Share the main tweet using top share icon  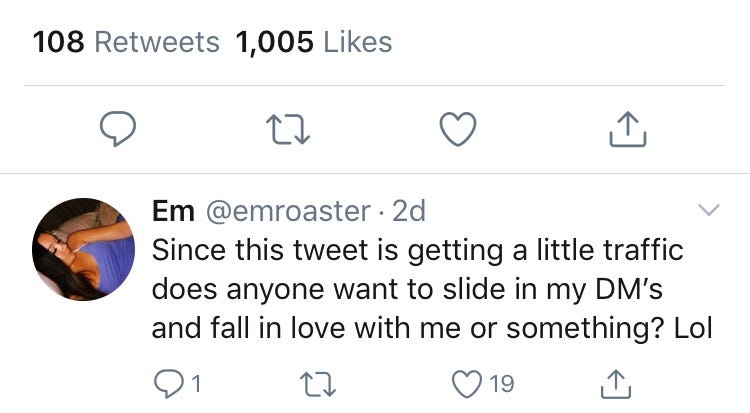point(628,127)
